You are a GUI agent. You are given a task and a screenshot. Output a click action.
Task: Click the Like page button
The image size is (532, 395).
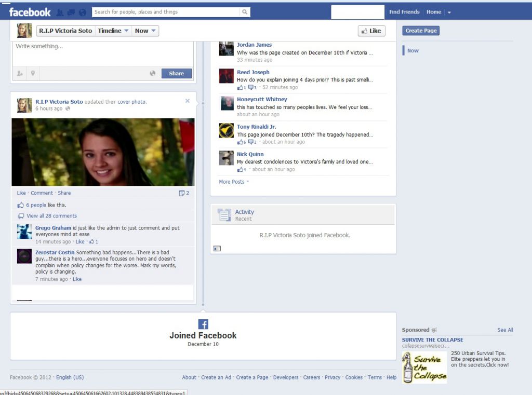pos(371,31)
